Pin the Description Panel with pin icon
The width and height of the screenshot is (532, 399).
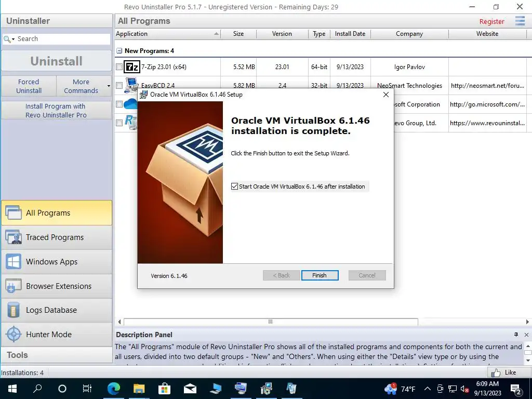coord(516,335)
